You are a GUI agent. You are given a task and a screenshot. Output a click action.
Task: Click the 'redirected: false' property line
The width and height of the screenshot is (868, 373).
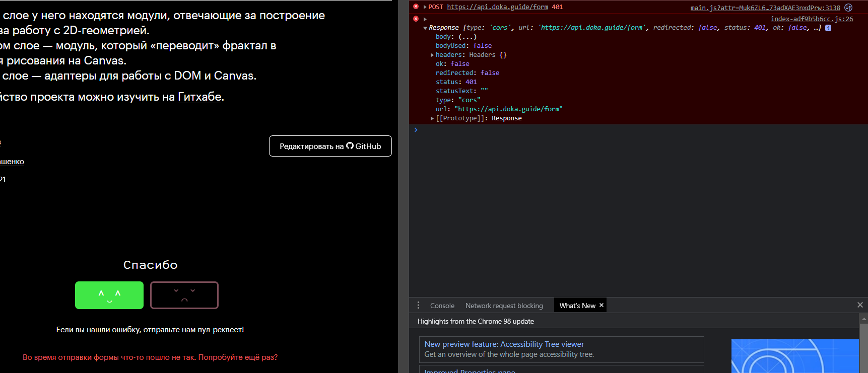click(468, 73)
